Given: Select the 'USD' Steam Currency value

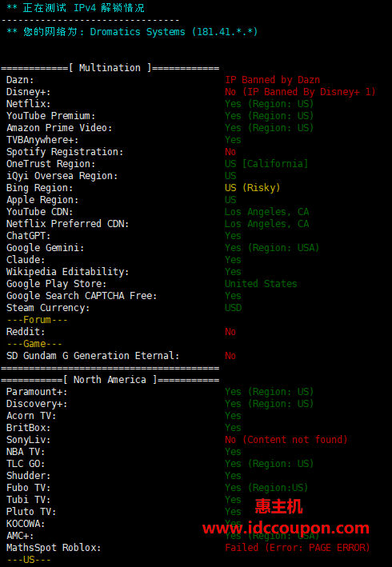Looking at the screenshot, I should coord(234,308).
